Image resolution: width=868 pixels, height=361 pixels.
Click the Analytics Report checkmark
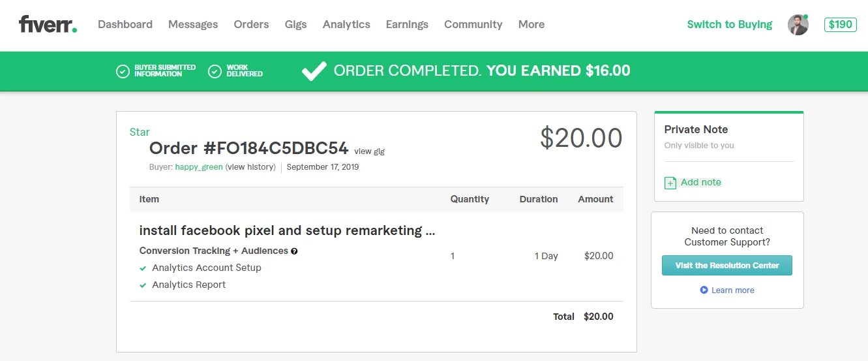pyautogui.click(x=143, y=285)
